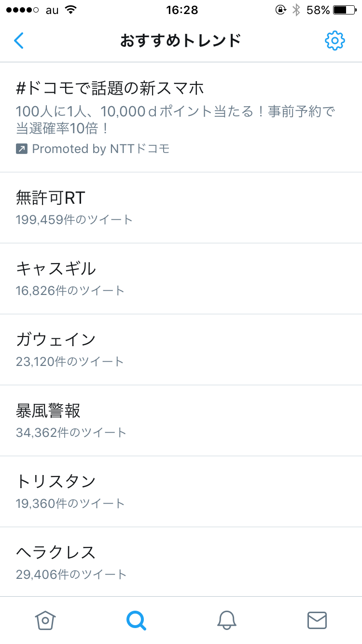Tap the 16:28 clock in status bar
362x644 pixels.
pos(181,10)
